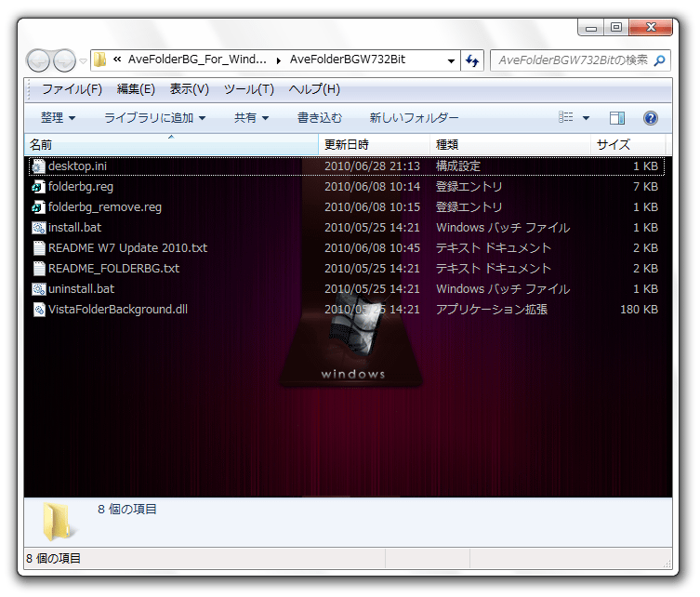
Task: Expand the breadcrumb arrow after AveFolderBG_For_Wind...
Action: tap(279, 60)
